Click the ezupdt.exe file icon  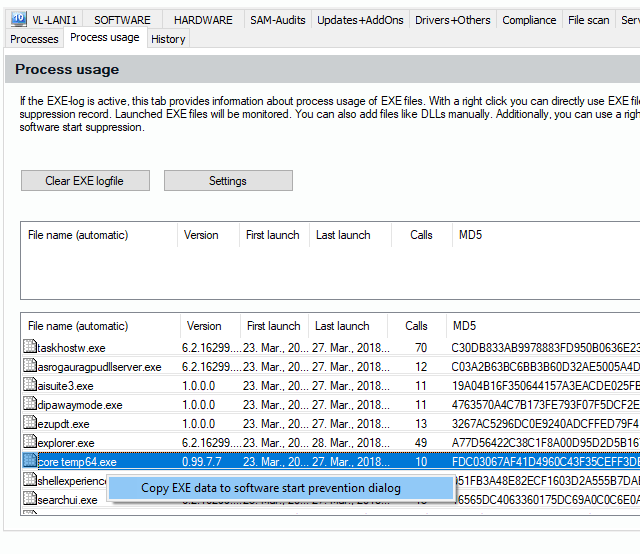[x=30, y=424]
